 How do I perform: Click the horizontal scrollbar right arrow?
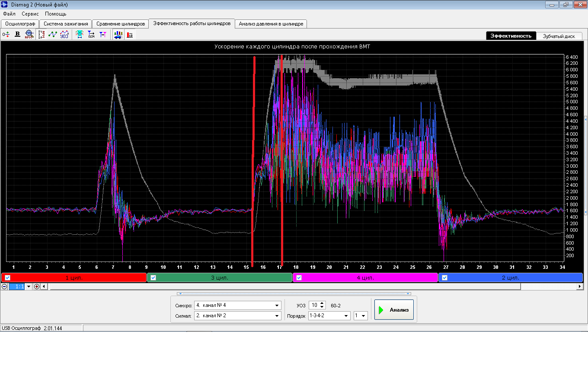tap(580, 287)
